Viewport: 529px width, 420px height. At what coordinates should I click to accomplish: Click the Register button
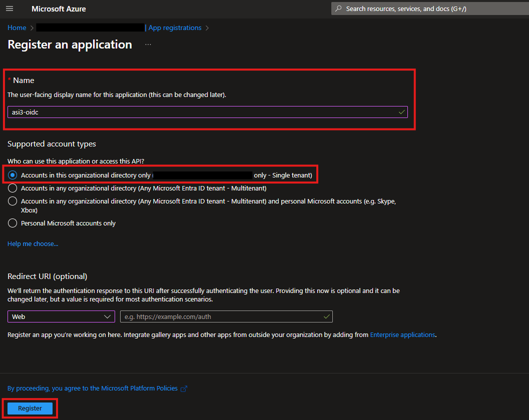click(30, 408)
